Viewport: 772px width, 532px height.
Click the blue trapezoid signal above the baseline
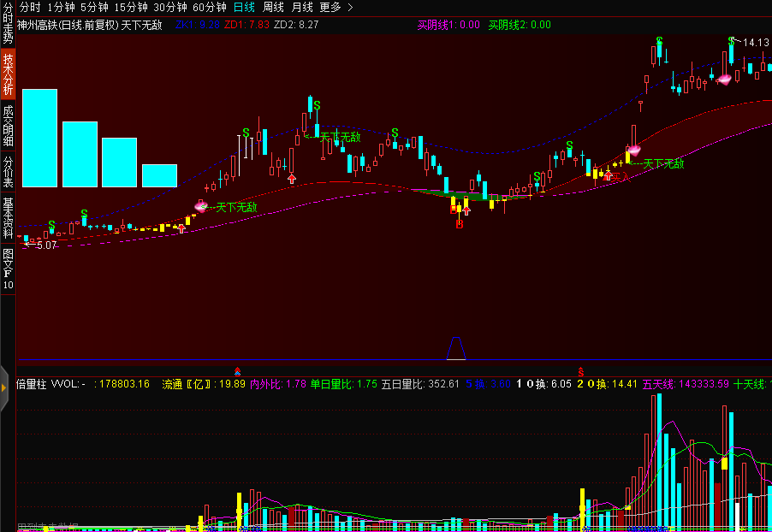point(456,348)
